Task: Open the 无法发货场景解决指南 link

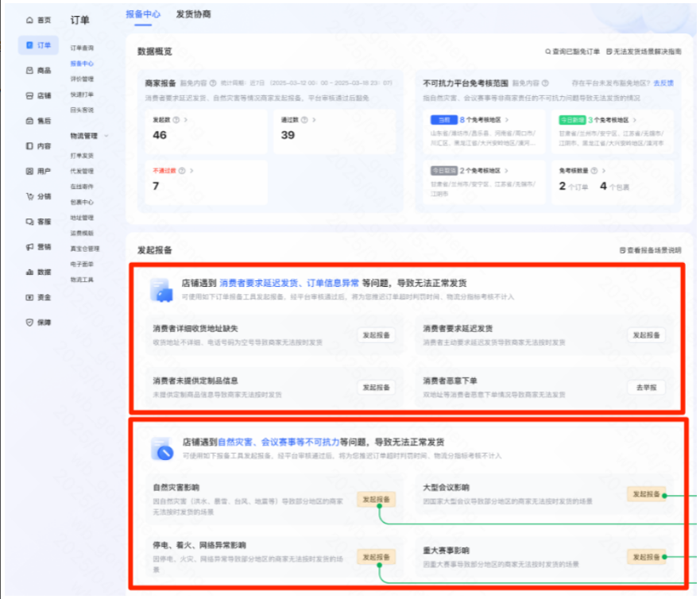Action: [x=644, y=52]
